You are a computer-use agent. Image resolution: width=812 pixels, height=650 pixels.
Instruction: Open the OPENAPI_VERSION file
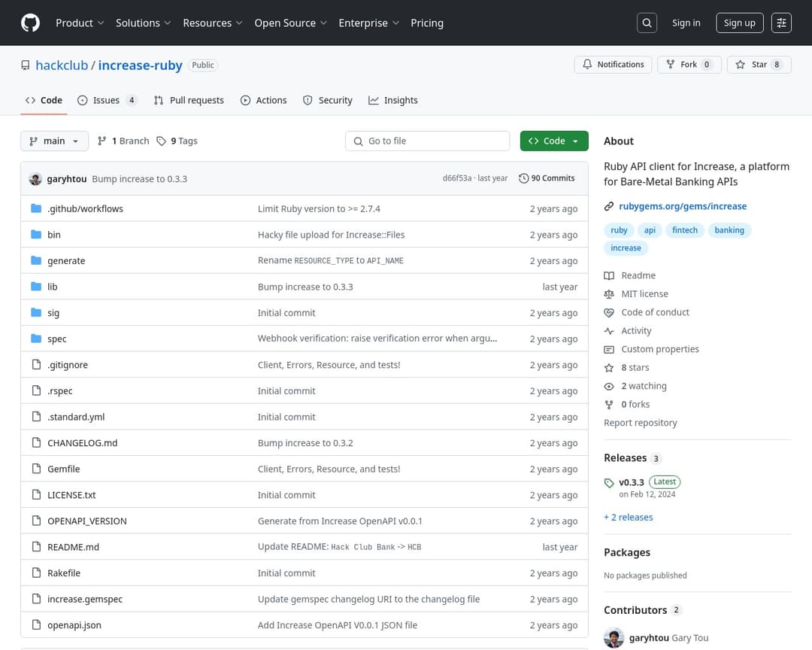[87, 521]
